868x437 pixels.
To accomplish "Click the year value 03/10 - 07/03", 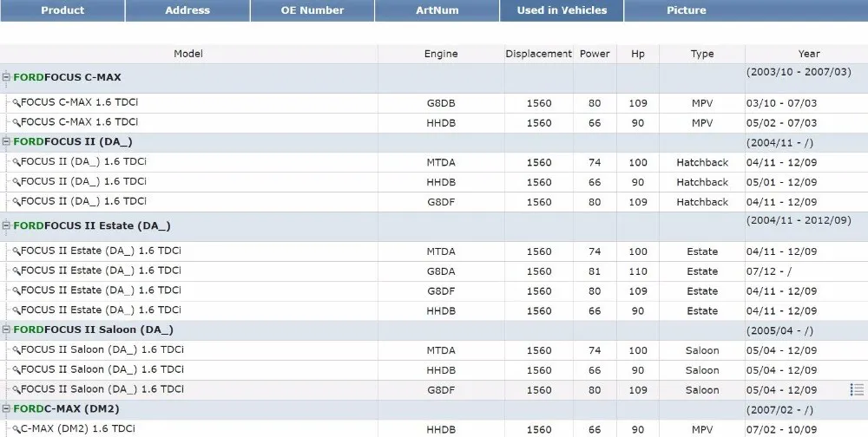I will pos(782,103).
